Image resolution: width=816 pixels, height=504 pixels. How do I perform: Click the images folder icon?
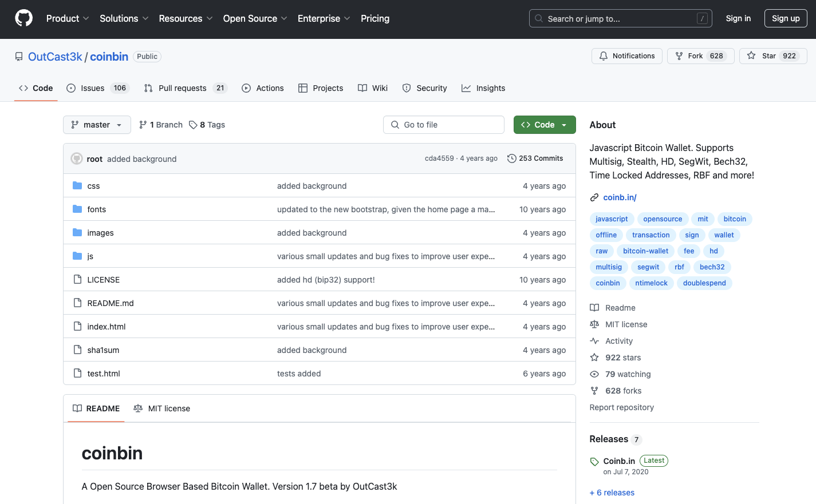pos(77,233)
